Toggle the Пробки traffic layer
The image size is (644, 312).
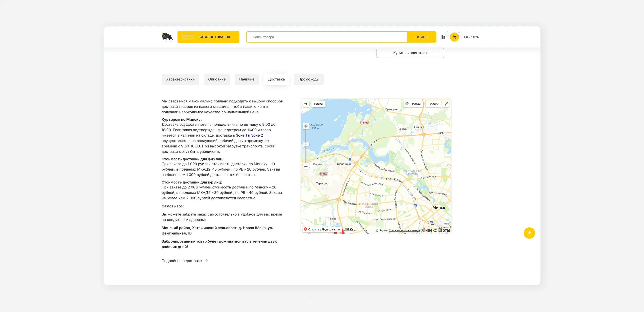click(x=413, y=104)
